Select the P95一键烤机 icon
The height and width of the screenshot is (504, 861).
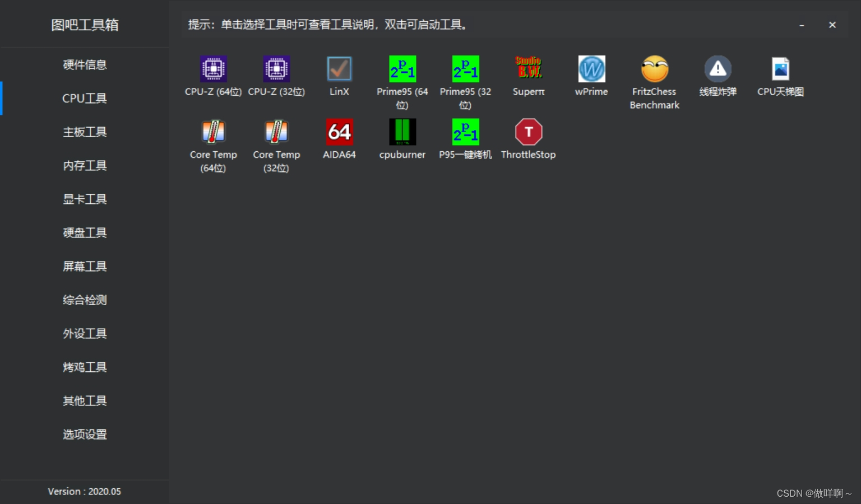tap(465, 132)
